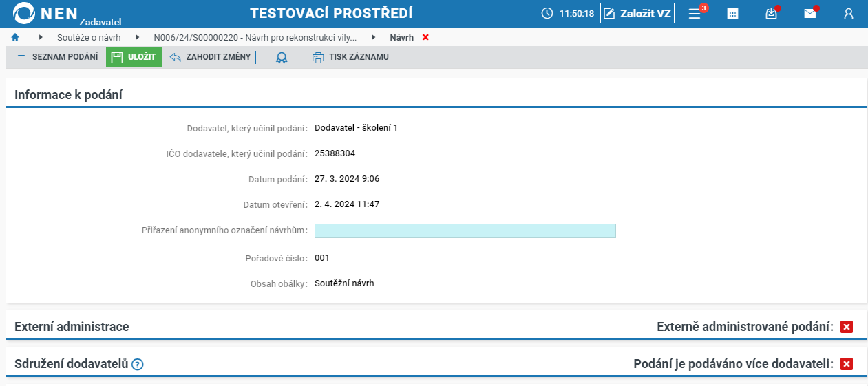
Task: Click the green ULOŽIT button
Action: (x=134, y=57)
